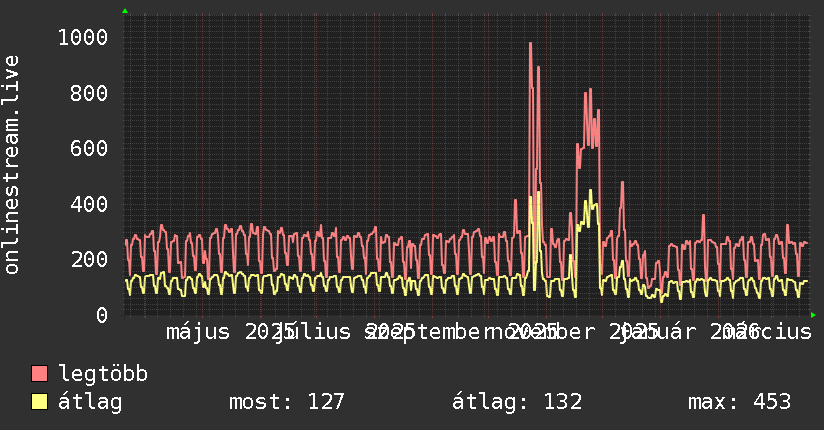Screen dimensions: 824x430
Task: Click the vertical 'onlinestream.live' axis title
Action: (12, 165)
